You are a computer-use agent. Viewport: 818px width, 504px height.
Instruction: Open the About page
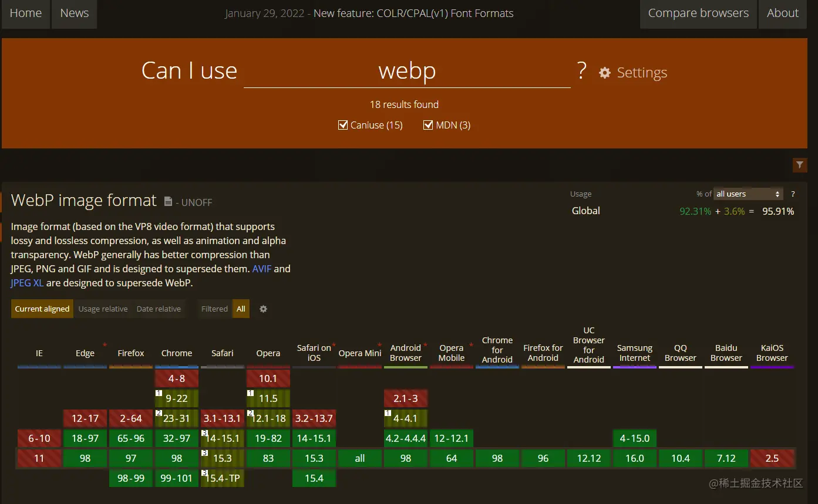783,13
